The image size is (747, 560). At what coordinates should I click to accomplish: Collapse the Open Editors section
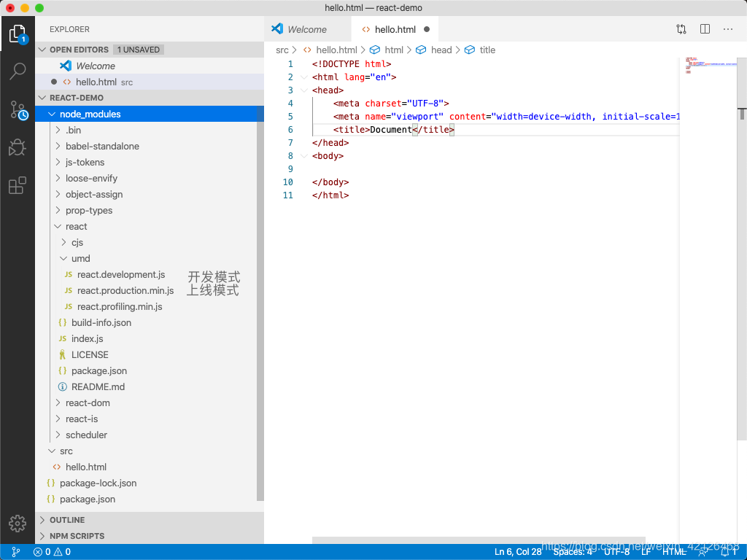42,50
